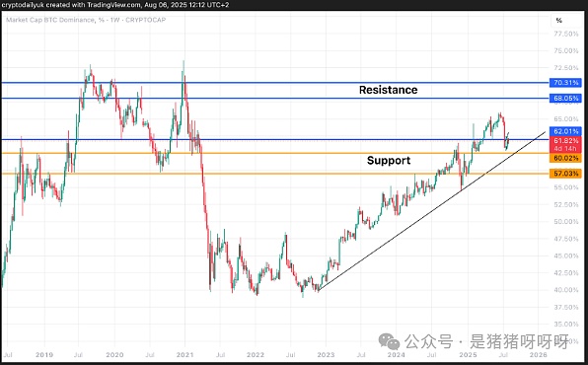
Task: Click the 62.01% blue price label
Action: tap(565, 131)
